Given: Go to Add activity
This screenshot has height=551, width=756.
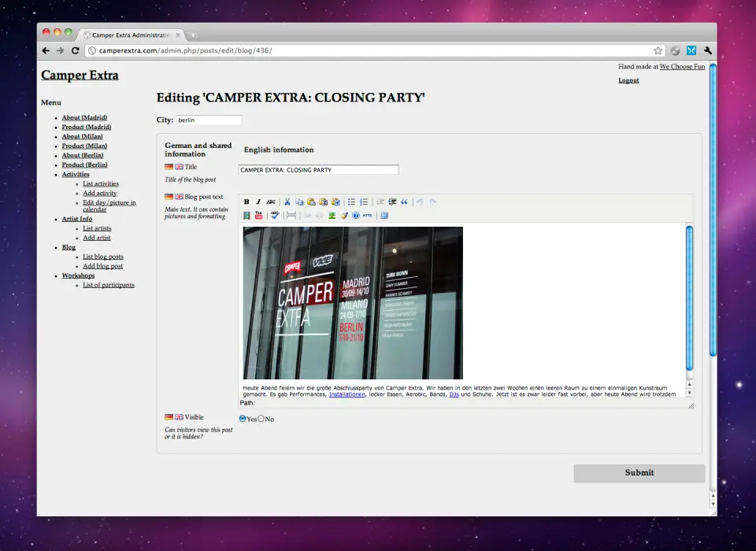Looking at the screenshot, I should coord(100,193).
